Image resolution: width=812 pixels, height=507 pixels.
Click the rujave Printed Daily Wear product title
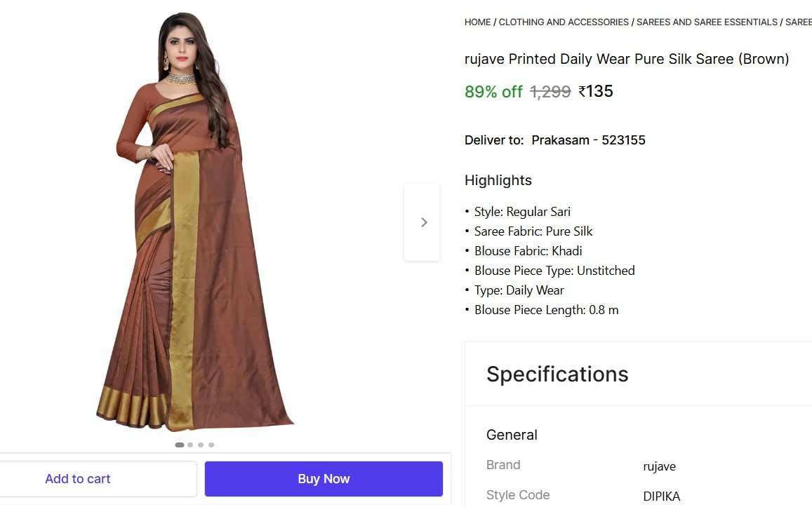(627, 59)
